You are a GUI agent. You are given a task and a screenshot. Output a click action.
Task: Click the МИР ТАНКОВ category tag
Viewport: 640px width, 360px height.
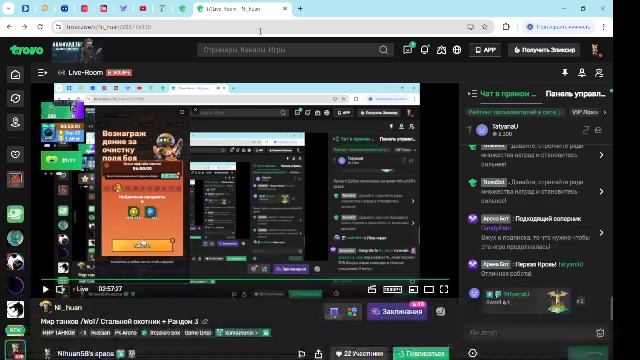pyautogui.click(x=58, y=333)
